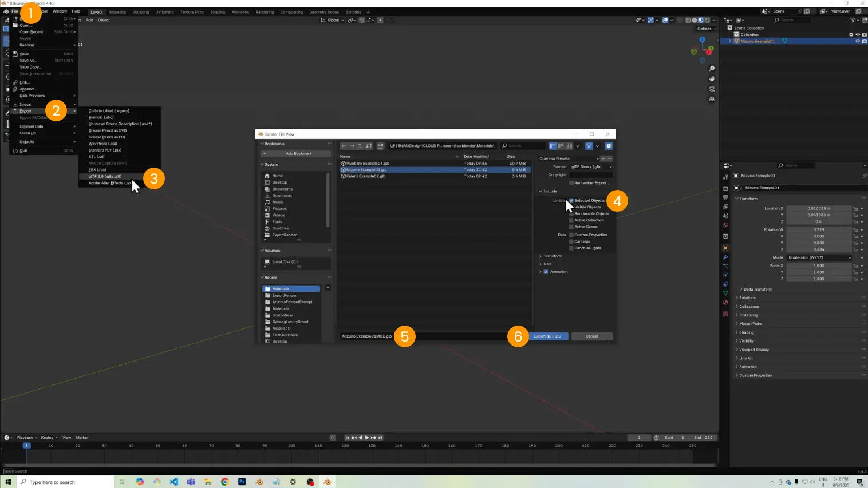Go to parent directory in file browser
This screenshot has width=868, height=488.
coord(360,146)
